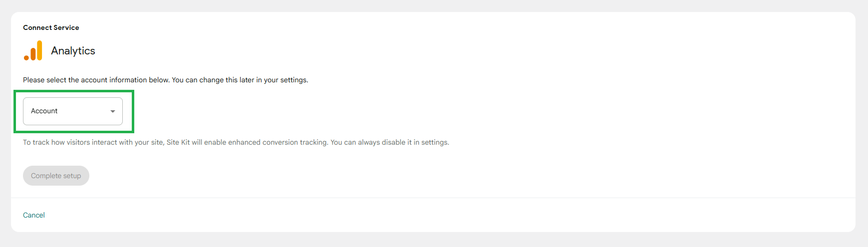This screenshot has height=247, width=868.
Task: Select the orange dot of the Analytics logo
Action: (x=26, y=58)
